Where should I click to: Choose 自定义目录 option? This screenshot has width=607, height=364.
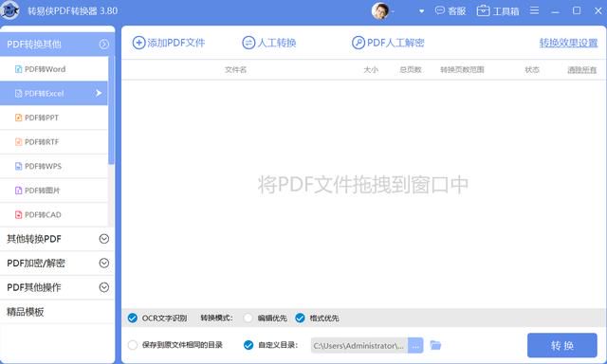pyautogui.click(x=248, y=345)
